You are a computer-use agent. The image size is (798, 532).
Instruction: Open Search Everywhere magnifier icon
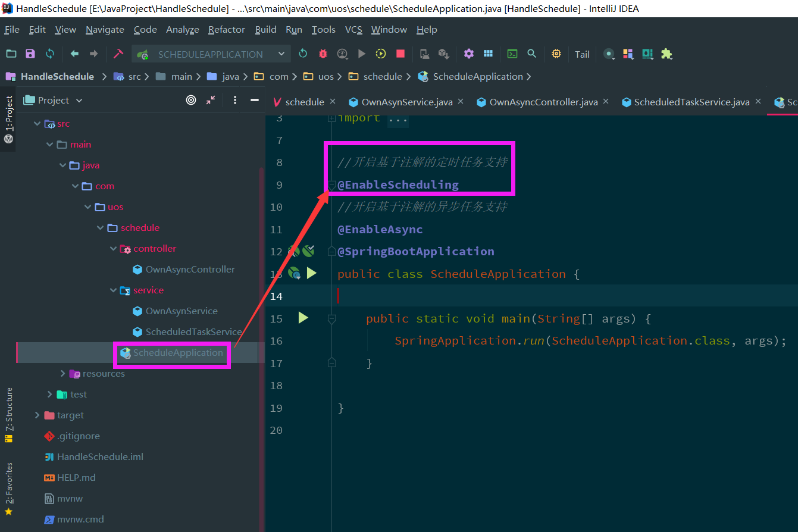coord(532,54)
